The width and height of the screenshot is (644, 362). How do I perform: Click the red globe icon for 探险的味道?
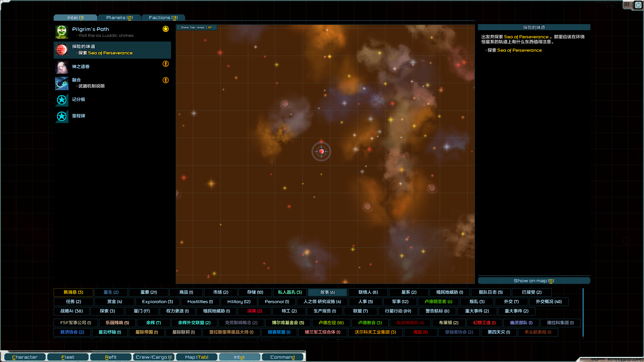tap(62, 50)
